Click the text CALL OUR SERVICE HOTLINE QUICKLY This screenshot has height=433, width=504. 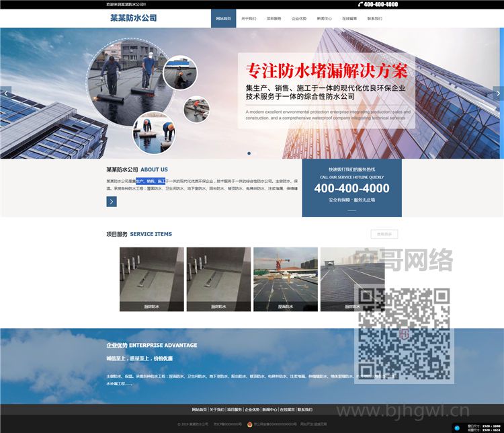(351, 178)
